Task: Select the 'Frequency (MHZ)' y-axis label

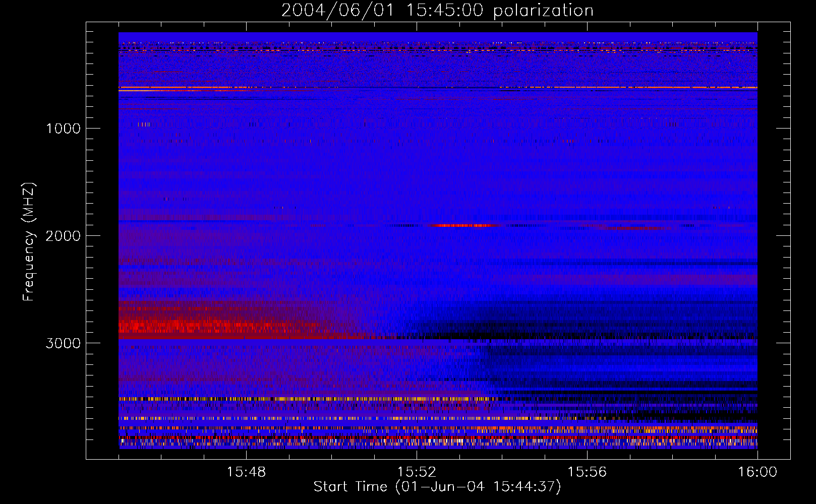Action: [29, 242]
